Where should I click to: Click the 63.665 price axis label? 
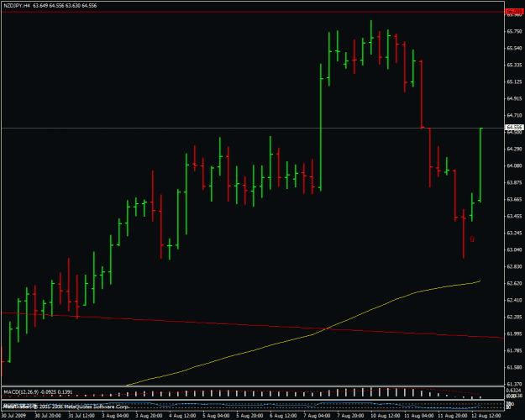point(515,199)
